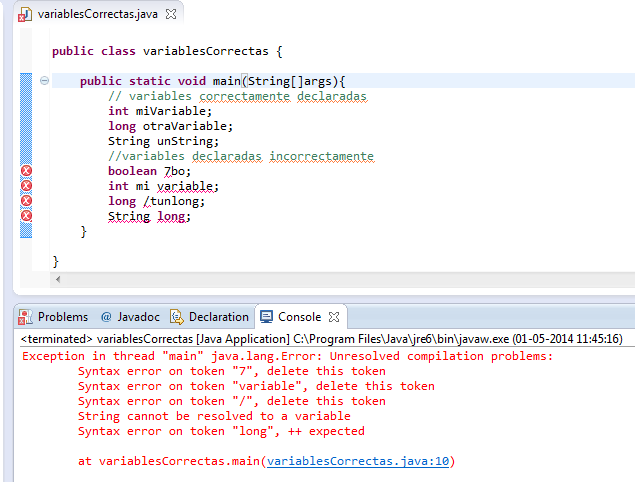Click the 'Exception in thread "main"' console line
This screenshot has width=635, height=482.
[x=288, y=356]
